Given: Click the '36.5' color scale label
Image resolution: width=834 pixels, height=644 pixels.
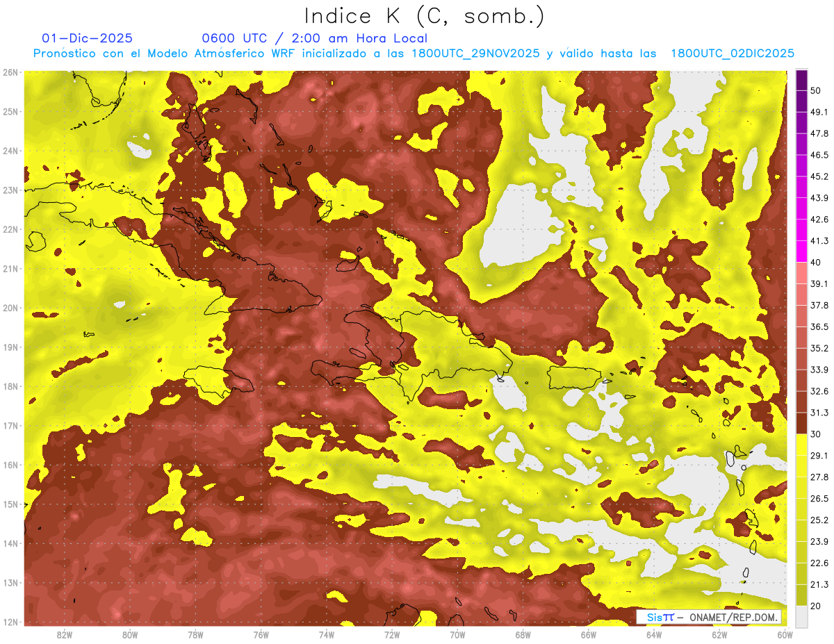Looking at the screenshot, I should pyautogui.click(x=819, y=327).
